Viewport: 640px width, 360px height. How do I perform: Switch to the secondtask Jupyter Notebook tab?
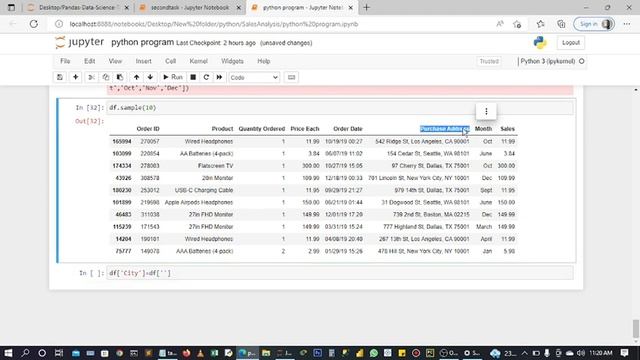point(190,7)
